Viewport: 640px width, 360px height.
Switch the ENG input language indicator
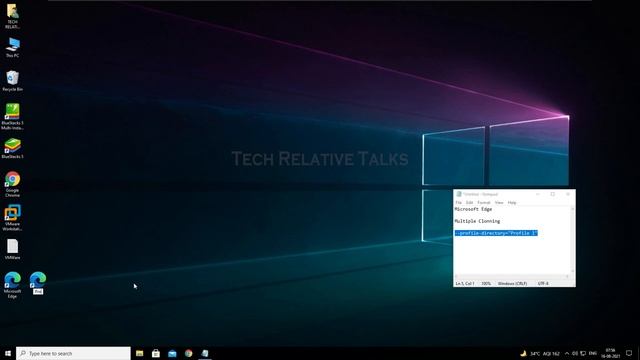pyautogui.click(x=593, y=353)
